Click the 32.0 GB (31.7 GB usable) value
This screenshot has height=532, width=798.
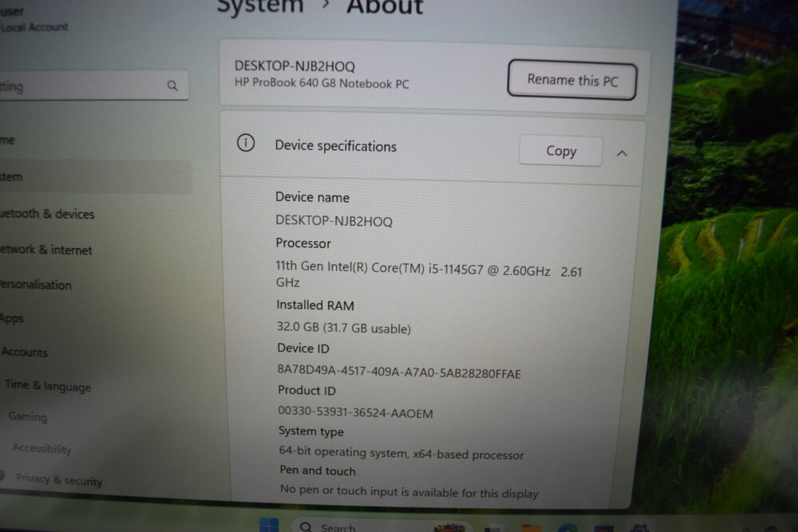pos(343,328)
